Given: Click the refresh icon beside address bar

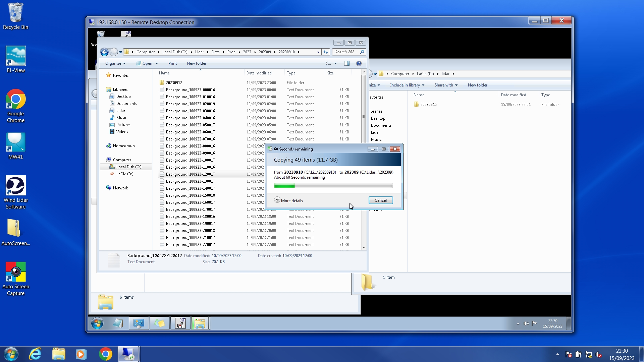Looking at the screenshot, I should (326, 52).
